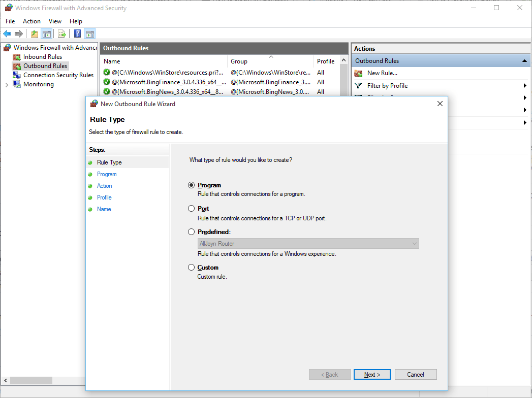Click the app icon in the main title bar
This screenshot has width=532, height=398.
pos(9,8)
